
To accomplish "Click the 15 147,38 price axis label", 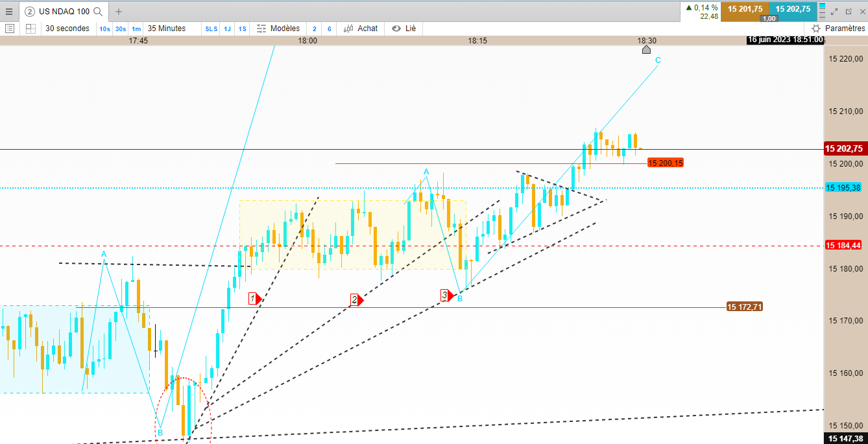I will (x=844, y=439).
